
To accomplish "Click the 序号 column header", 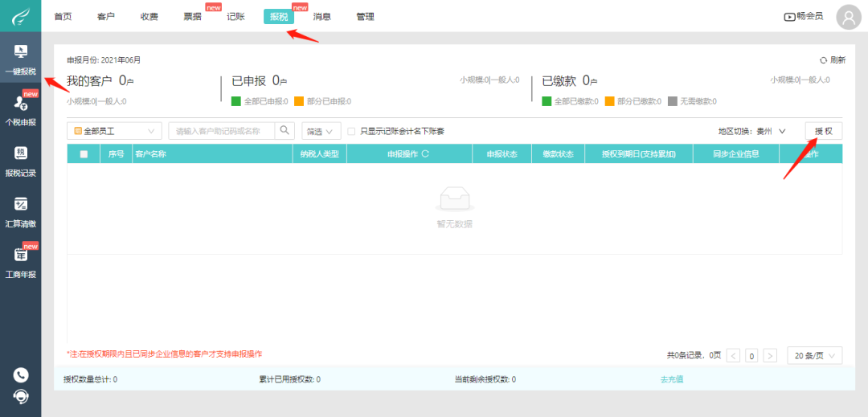I will [x=117, y=153].
